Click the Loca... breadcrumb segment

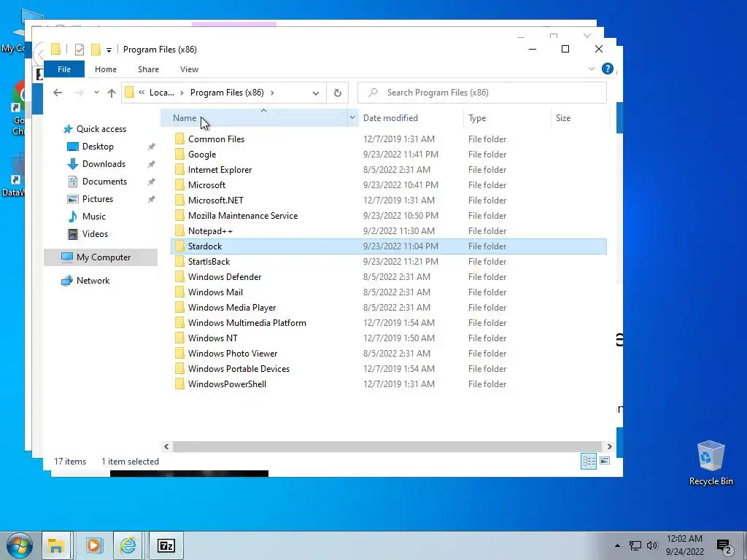pyautogui.click(x=161, y=93)
